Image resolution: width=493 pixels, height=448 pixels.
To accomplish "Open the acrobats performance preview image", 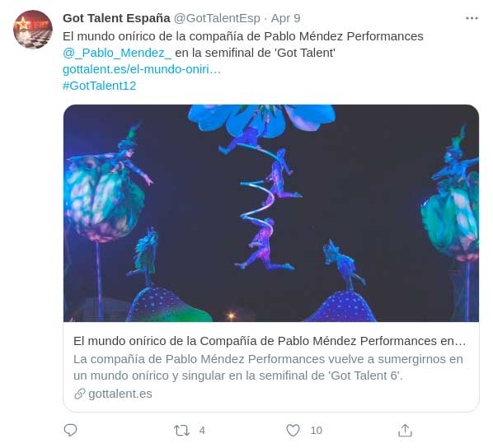I will point(271,213).
